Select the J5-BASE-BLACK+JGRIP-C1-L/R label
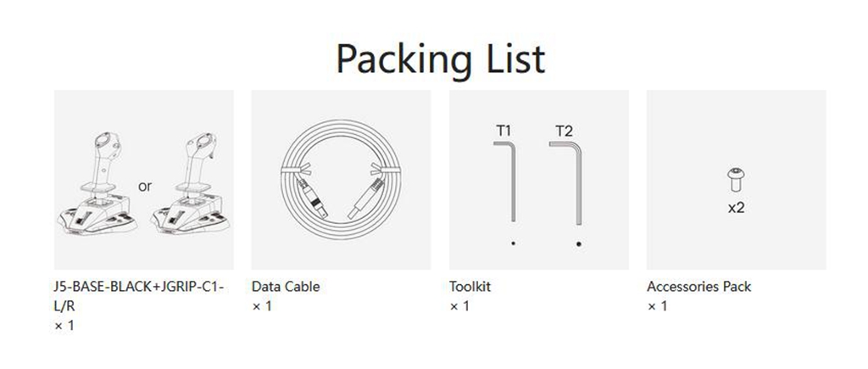 pyautogui.click(x=139, y=296)
